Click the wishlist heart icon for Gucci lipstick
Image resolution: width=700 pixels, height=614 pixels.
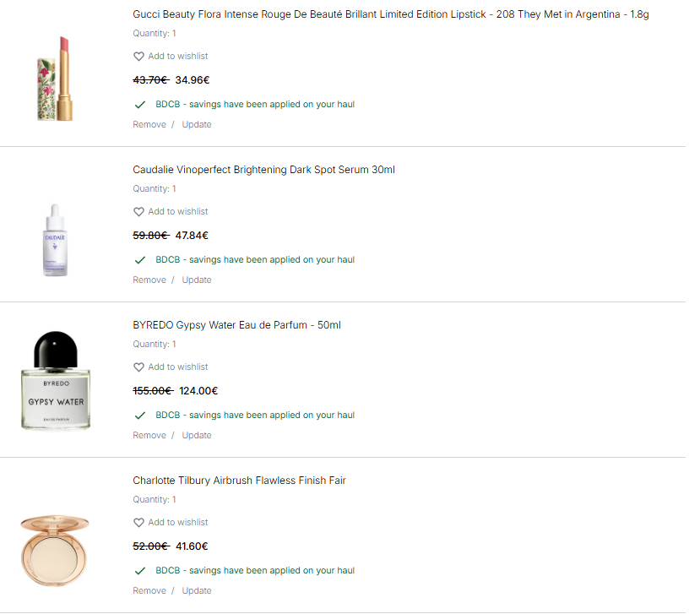tap(138, 57)
